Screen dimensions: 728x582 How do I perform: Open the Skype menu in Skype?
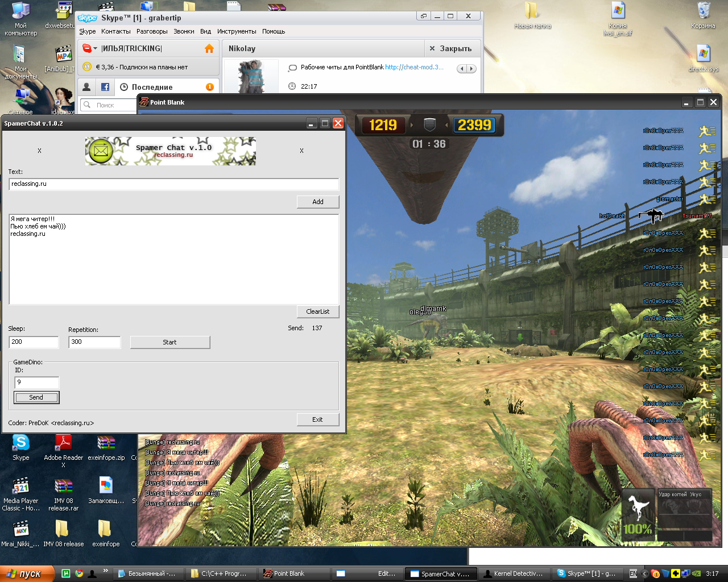(88, 31)
